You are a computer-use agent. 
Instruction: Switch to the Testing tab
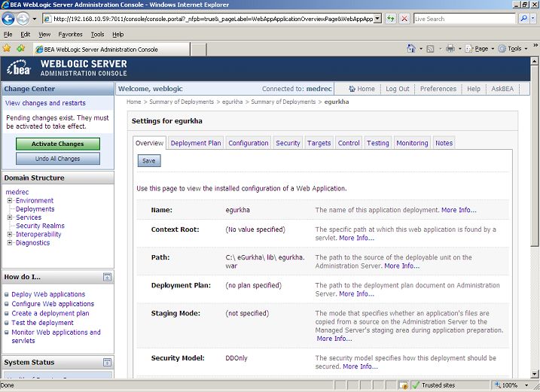(x=378, y=143)
